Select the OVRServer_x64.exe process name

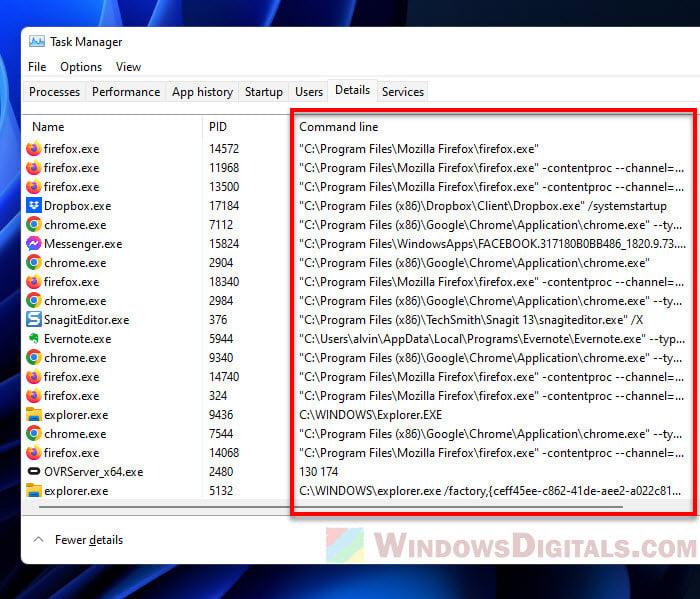[x=94, y=472]
